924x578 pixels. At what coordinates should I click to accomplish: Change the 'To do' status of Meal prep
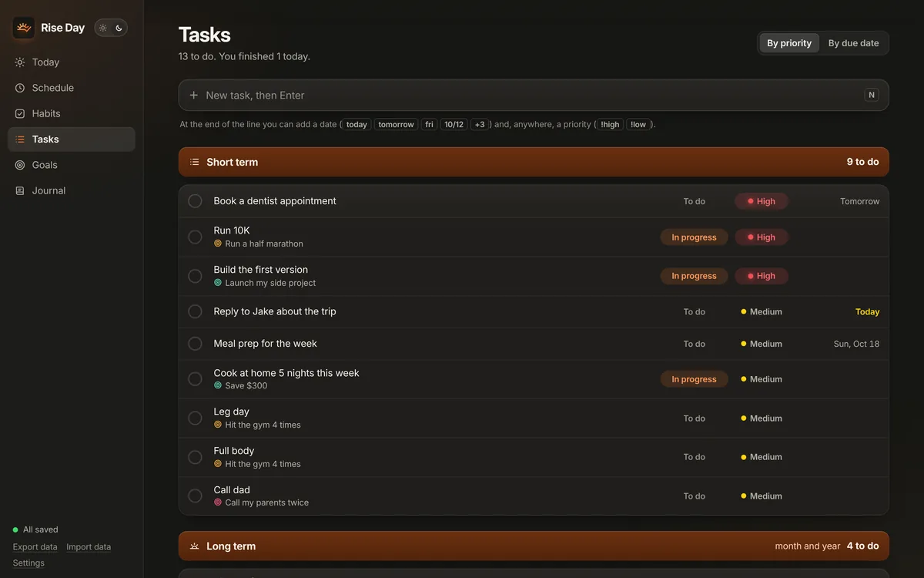pos(694,344)
